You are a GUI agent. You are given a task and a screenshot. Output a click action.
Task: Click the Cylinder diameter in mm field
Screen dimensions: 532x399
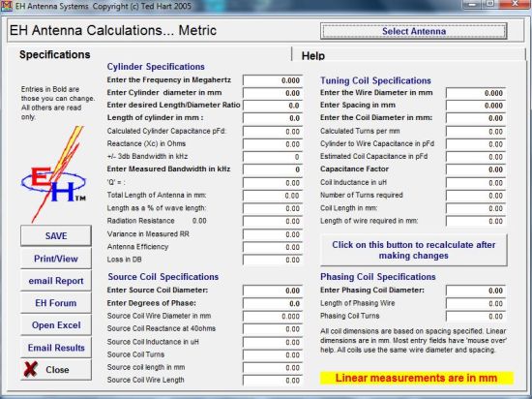click(x=273, y=93)
